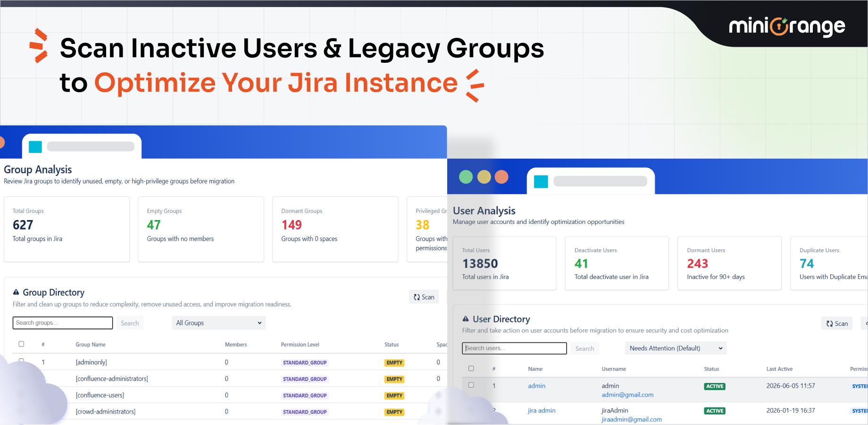Open Needs Attention (Default) filter dropdown
Viewport: 868px width, 425px height.
tap(676, 348)
